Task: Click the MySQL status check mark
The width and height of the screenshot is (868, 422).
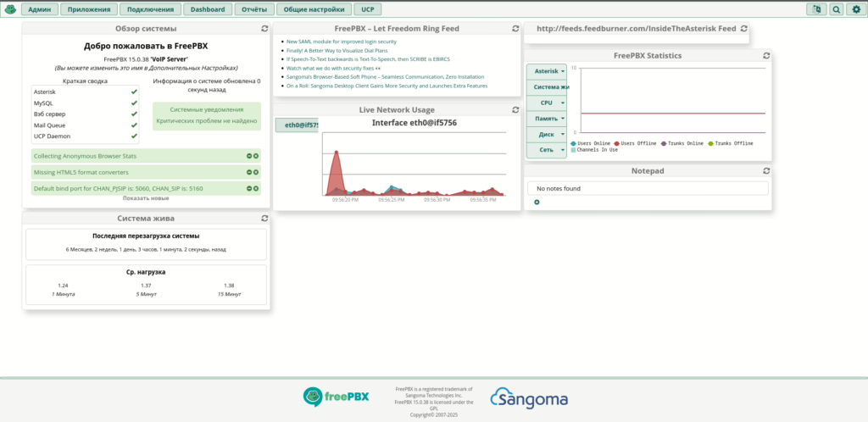Action: coord(133,103)
